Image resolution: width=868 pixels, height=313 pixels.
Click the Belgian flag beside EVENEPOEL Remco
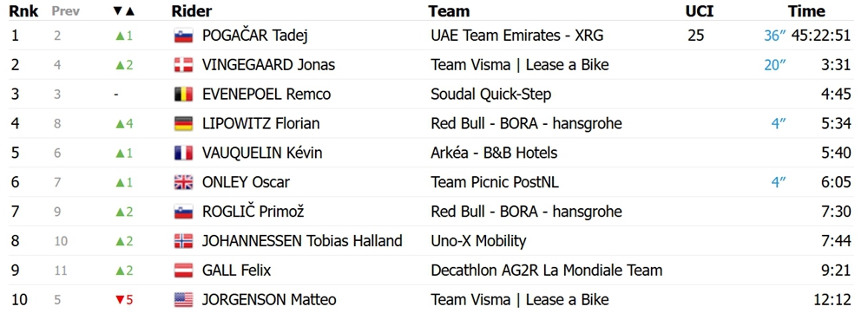click(183, 95)
